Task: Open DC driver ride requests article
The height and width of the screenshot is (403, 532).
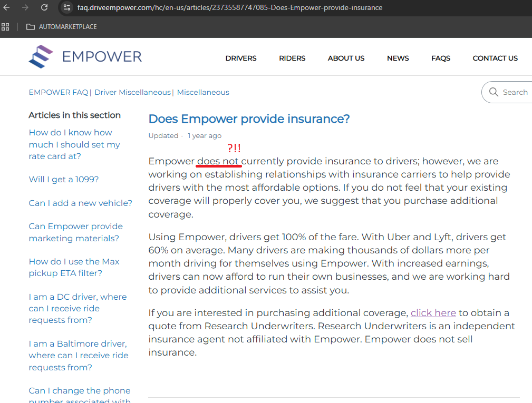Action: (x=78, y=308)
